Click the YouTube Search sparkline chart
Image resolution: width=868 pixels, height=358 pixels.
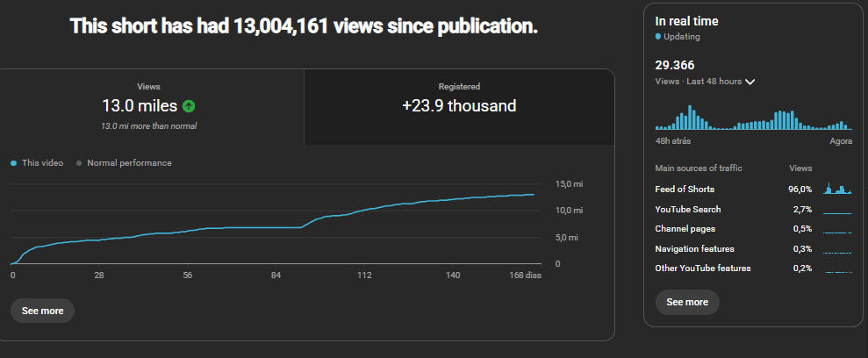(x=837, y=212)
